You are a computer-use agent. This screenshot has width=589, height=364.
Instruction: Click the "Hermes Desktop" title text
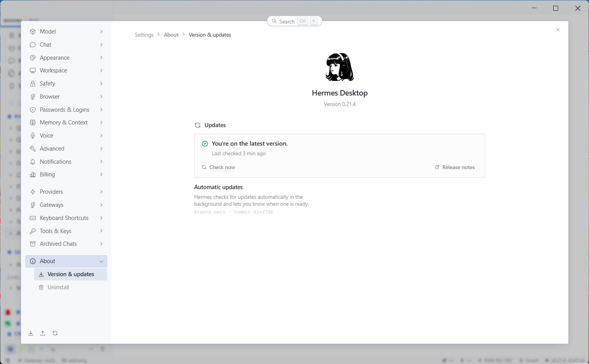(x=340, y=93)
